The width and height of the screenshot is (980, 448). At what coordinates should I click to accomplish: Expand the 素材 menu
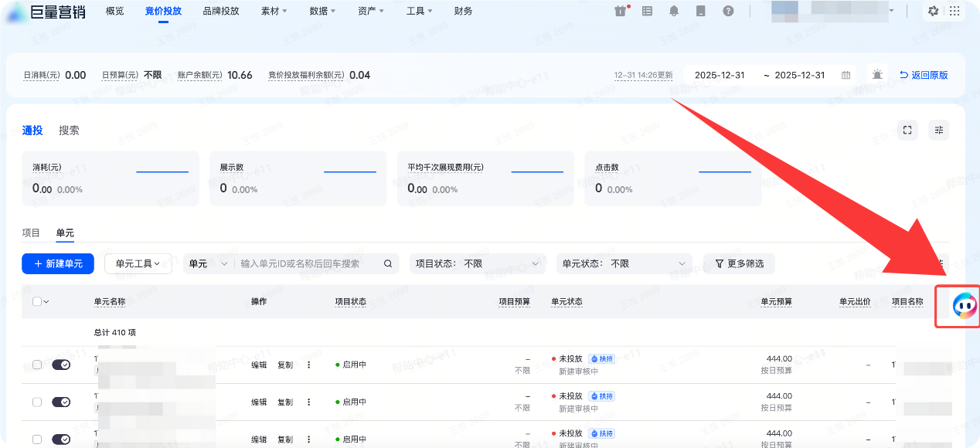(x=274, y=11)
